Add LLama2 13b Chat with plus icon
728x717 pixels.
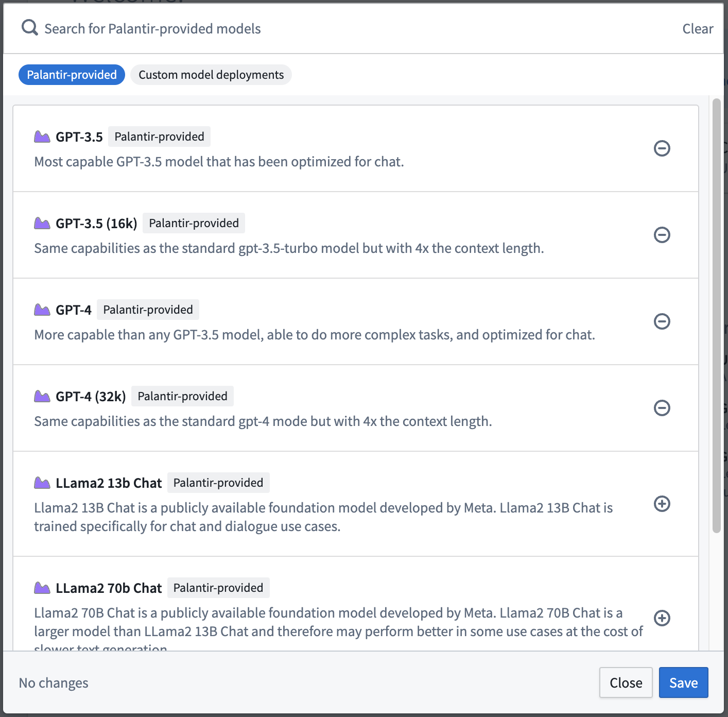tap(662, 504)
